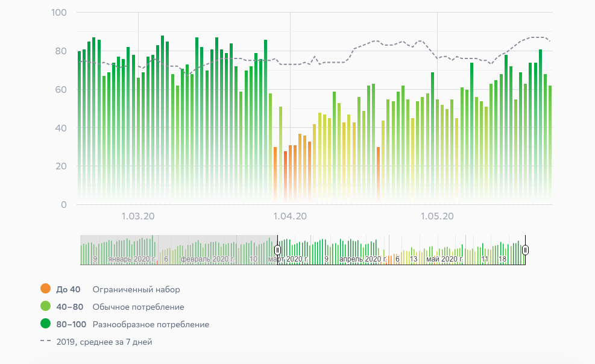Click 'февраль 2020 г.' in range navigator
Image resolution: width=595 pixels, height=364 pixels.
pyautogui.click(x=208, y=259)
